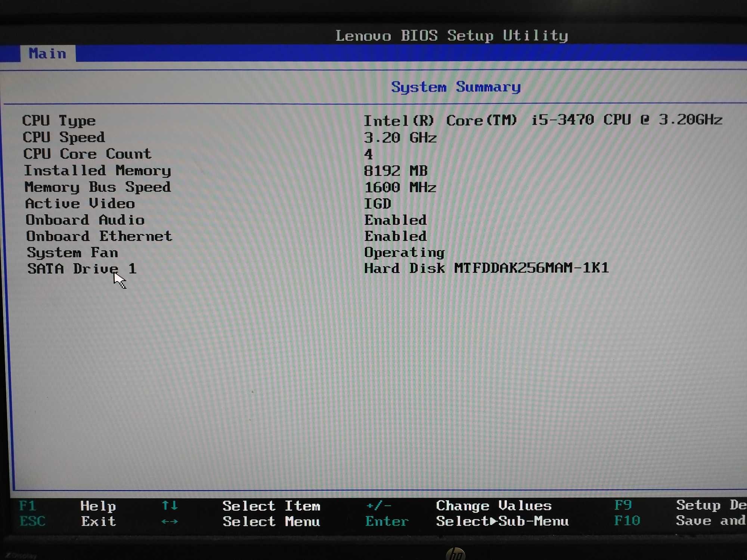
Task: Click the core count value 4
Action: pos(369,154)
